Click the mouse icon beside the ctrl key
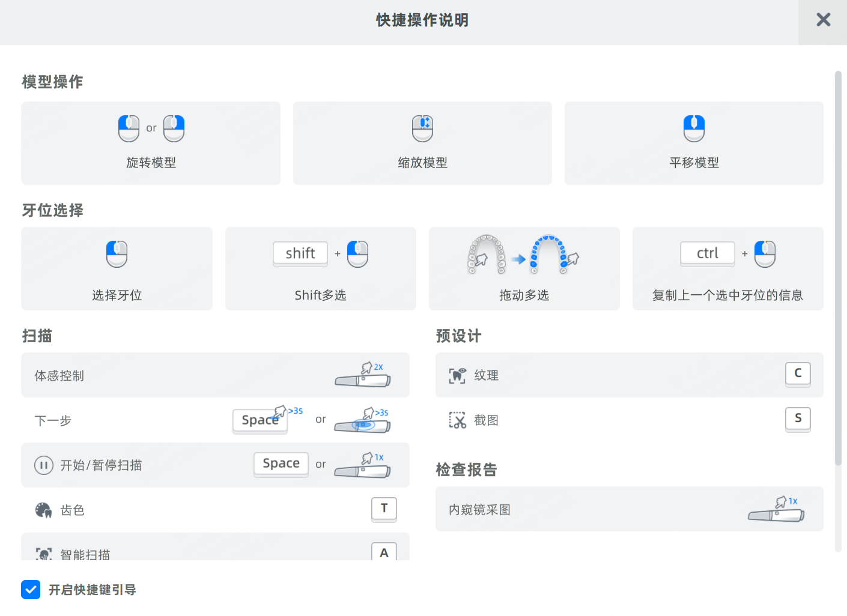 point(765,254)
